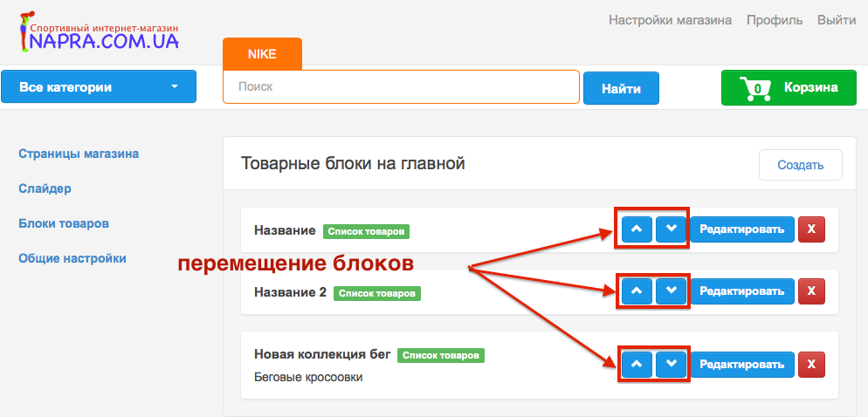Click the Создать button
Screen dimensions: 868x417
[801, 165]
